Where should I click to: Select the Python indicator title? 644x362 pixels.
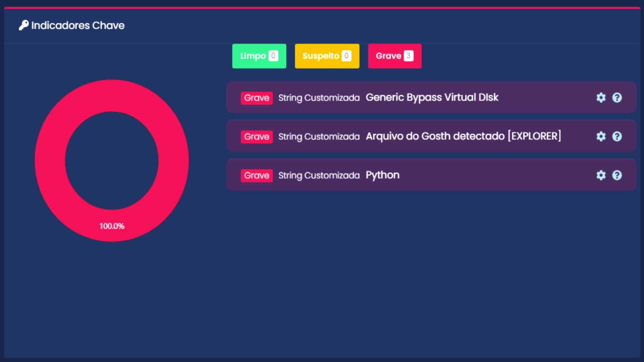pos(382,175)
